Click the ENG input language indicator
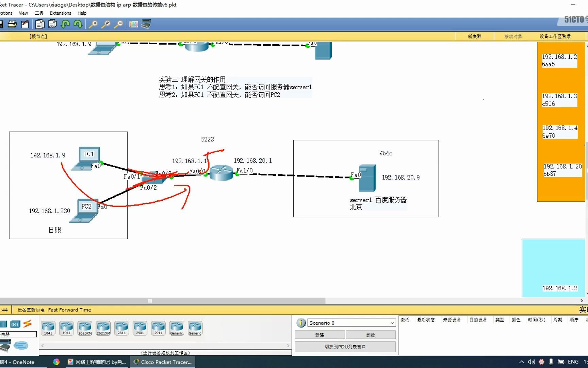This screenshot has width=588, height=368. pyautogui.click(x=573, y=362)
